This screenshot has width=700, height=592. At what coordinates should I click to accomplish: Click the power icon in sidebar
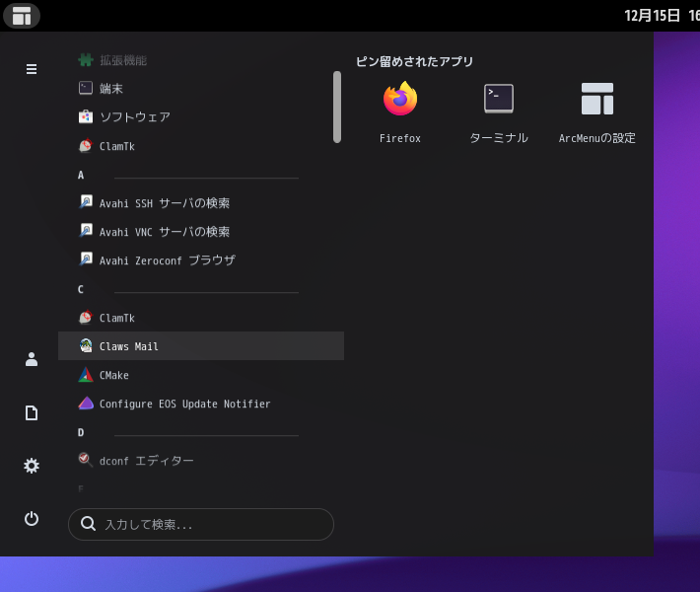32,519
